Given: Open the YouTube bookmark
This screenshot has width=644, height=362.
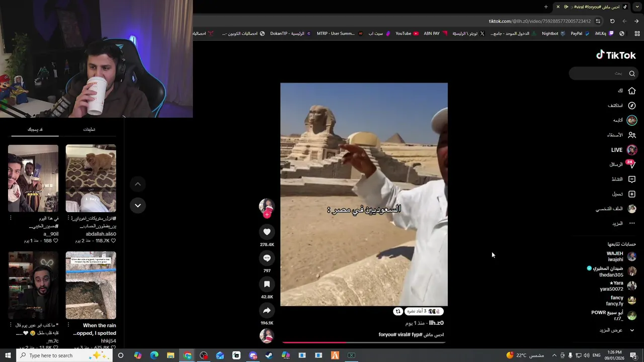Looking at the screenshot, I should (x=407, y=34).
